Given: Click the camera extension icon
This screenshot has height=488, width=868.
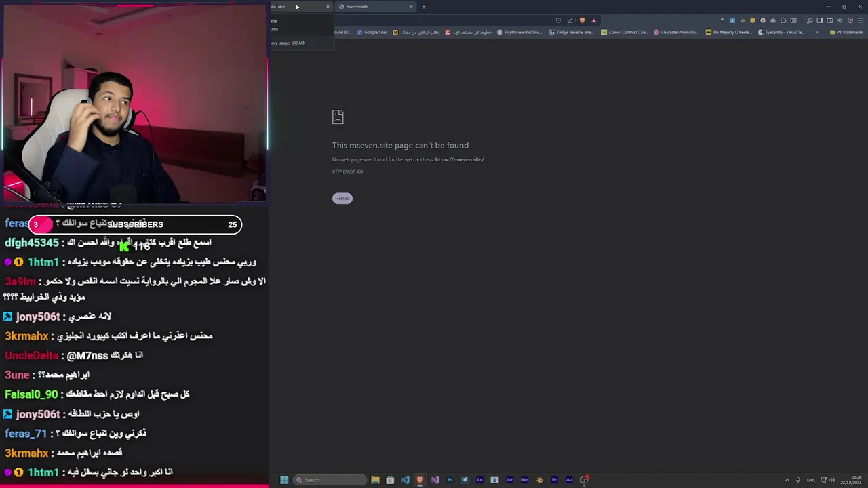Looking at the screenshot, I should (x=773, y=20).
